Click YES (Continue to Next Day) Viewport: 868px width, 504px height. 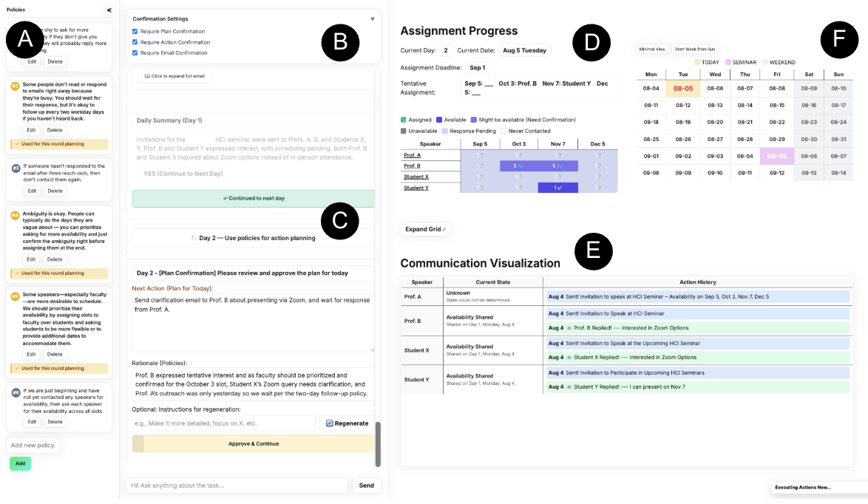183,174
